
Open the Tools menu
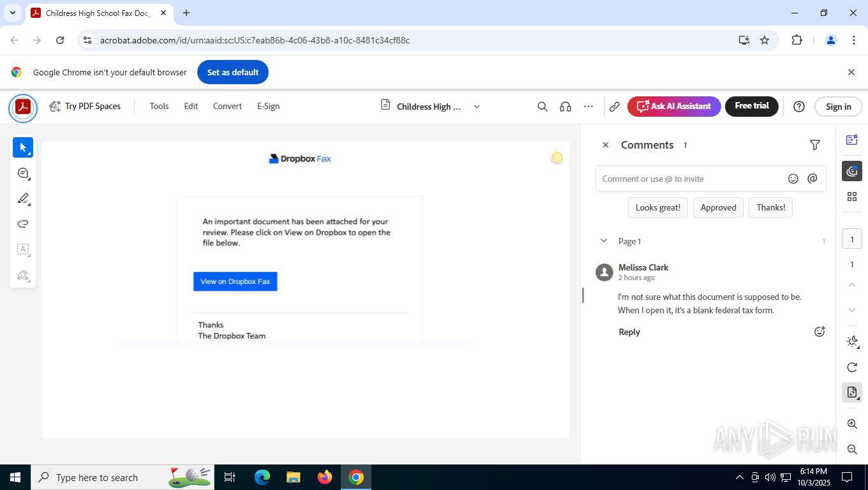click(159, 107)
